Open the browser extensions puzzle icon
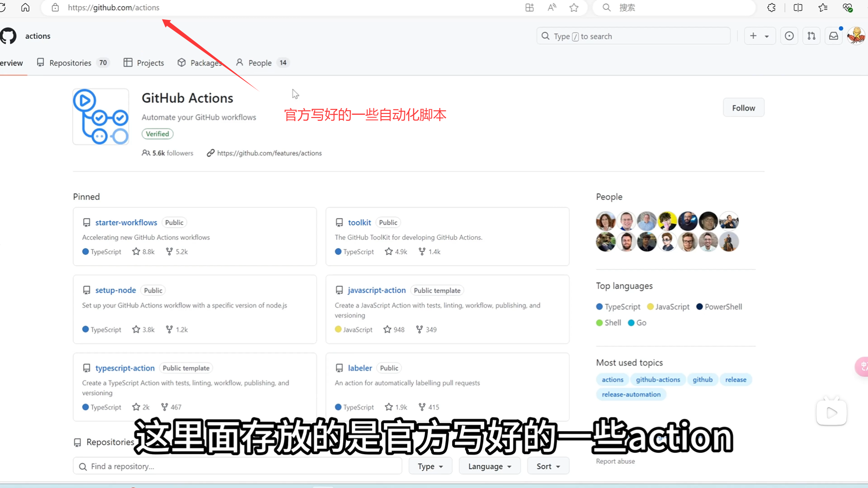Image resolution: width=868 pixels, height=488 pixels. click(x=771, y=7)
